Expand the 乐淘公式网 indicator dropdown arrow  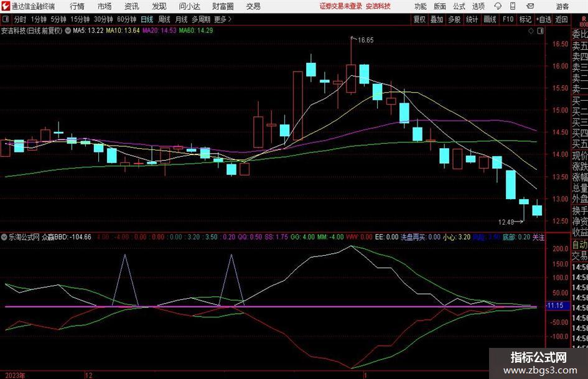click(x=4, y=237)
